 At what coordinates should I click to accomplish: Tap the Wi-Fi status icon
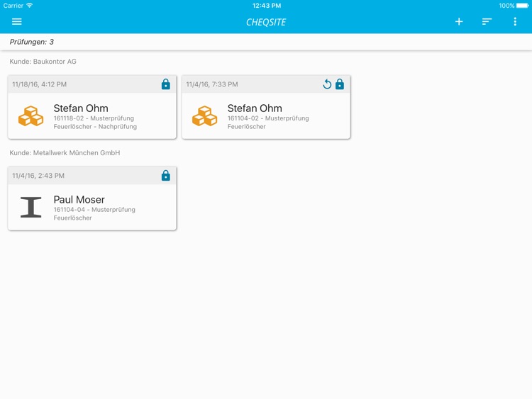coord(30,6)
